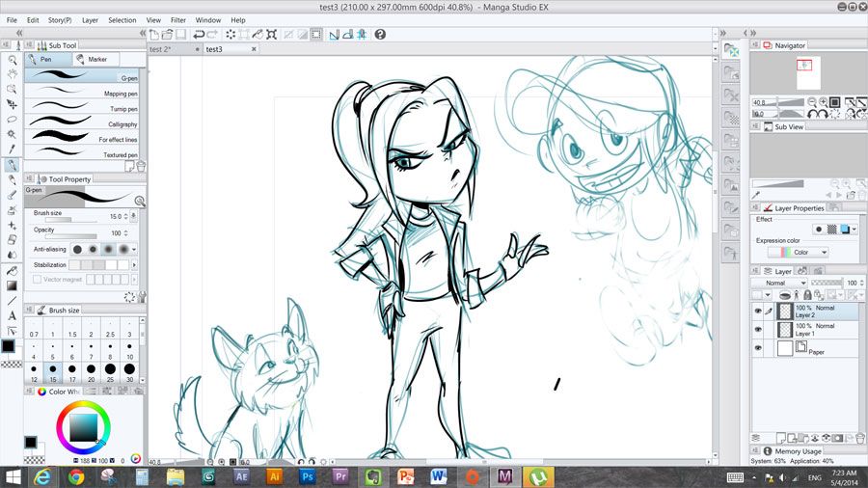The width and height of the screenshot is (868, 488).
Task: Select the Eyedropper tool
Action: point(13,149)
